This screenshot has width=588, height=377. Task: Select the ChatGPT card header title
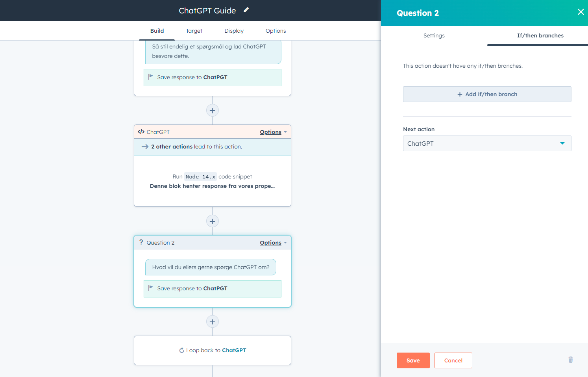[x=158, y=132]
